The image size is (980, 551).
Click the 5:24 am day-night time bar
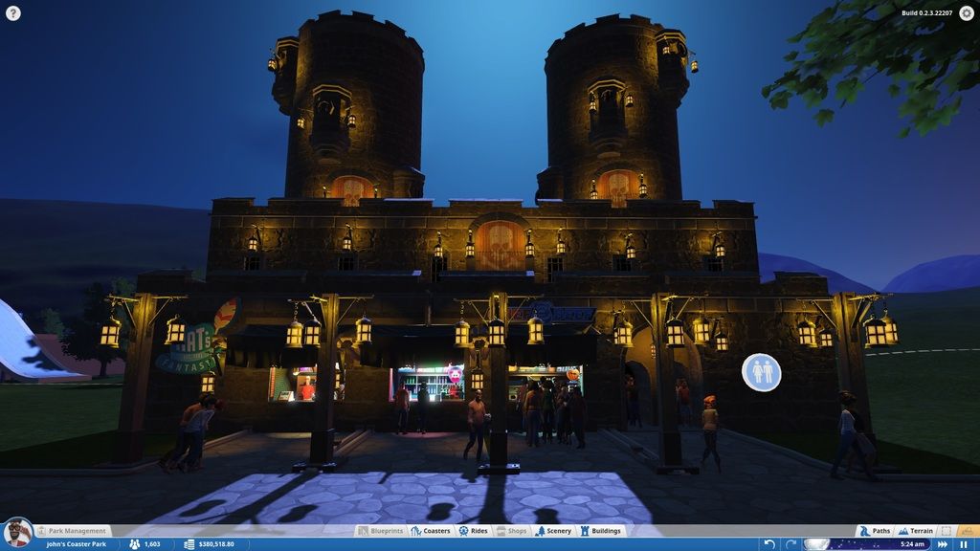pyautogui.click(x=867, y=544)
